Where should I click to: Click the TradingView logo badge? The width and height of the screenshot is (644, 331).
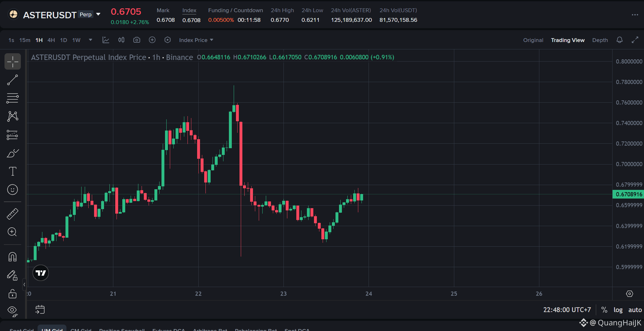(x=41, y=273)
